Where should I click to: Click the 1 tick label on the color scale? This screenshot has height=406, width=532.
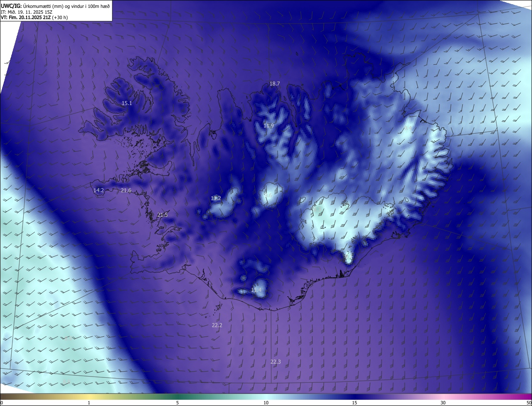pos(89,403)
